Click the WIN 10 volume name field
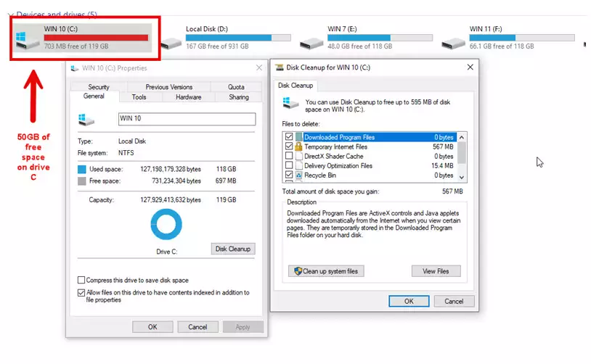This screenshot has height=364, width=591. coord(187,119)
